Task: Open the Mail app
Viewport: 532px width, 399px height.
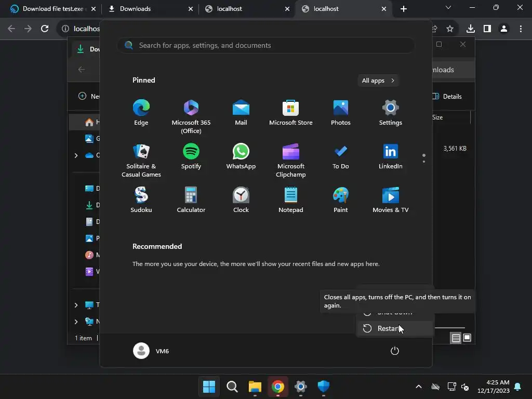Action: pos(241,113)
